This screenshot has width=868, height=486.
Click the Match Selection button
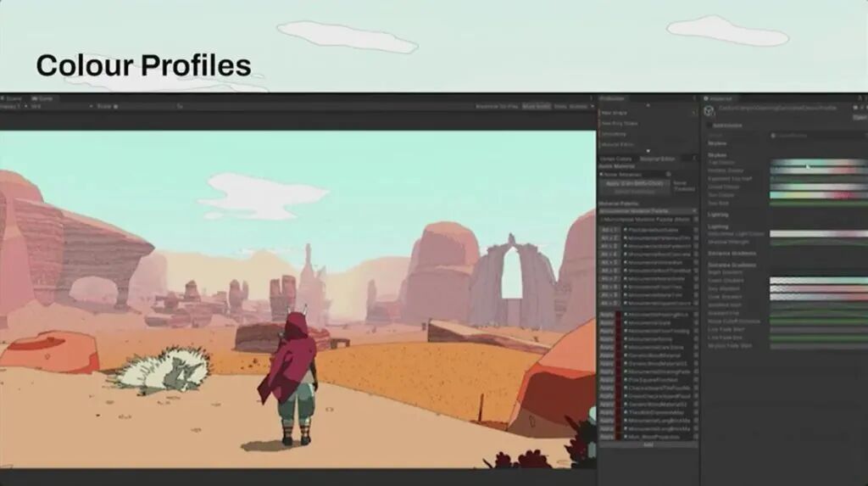pyautogui.click(x=634, y=192)
